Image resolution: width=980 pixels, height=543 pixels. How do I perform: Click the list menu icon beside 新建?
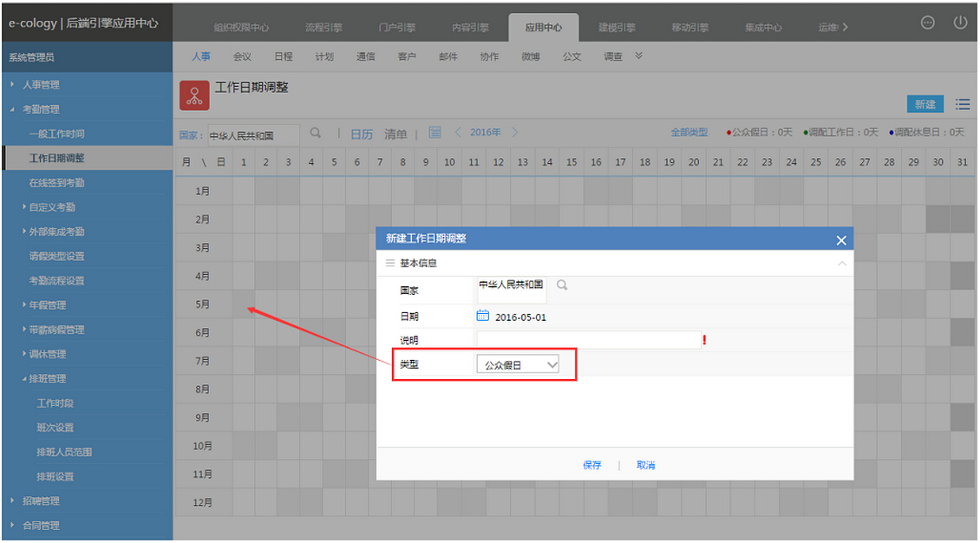coord(963,104)
